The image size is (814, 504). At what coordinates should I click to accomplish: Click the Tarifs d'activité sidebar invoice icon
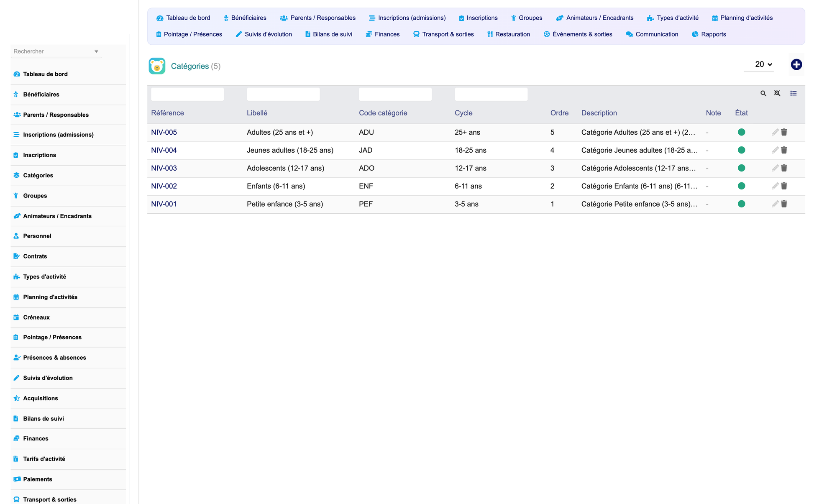coord(16,459)
